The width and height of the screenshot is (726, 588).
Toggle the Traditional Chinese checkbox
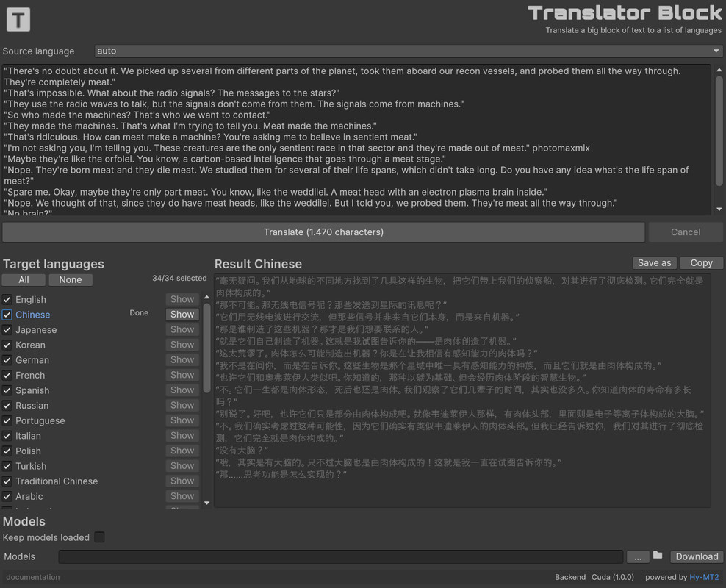(x=7, y=481)
